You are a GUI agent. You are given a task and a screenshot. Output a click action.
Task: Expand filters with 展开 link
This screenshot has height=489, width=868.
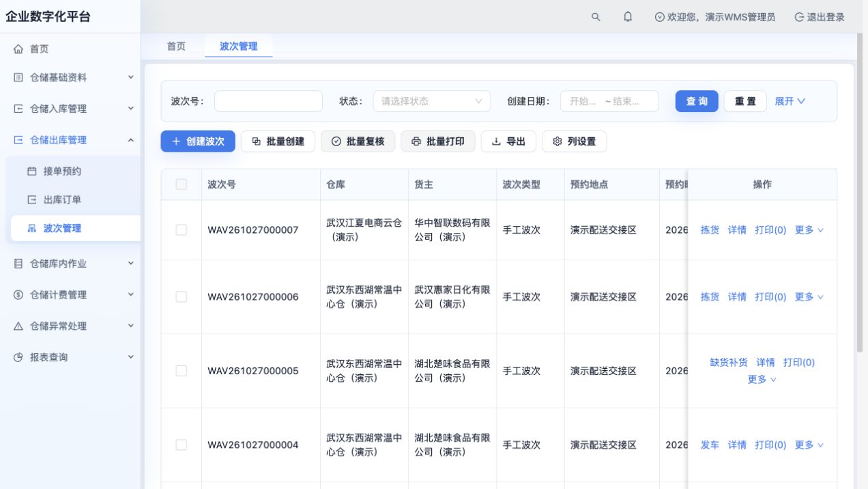pos(790,101)
